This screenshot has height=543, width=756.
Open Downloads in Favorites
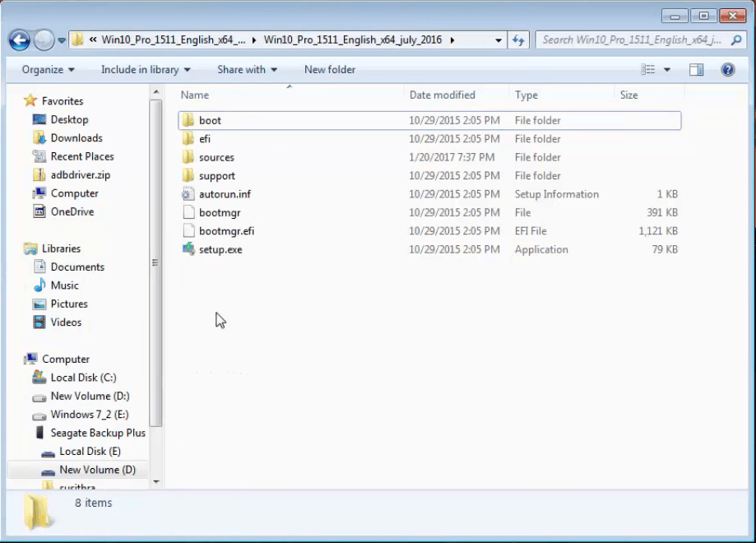point(77,138)
